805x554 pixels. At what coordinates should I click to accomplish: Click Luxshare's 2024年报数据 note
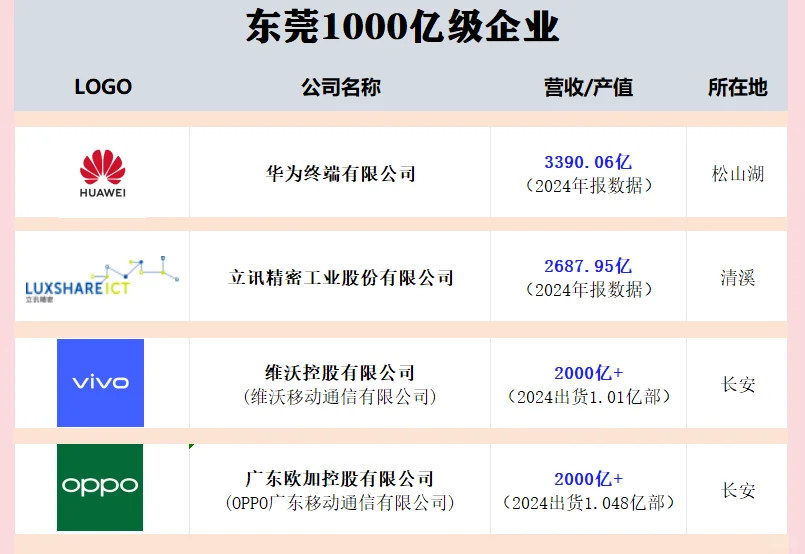point(588,290)
